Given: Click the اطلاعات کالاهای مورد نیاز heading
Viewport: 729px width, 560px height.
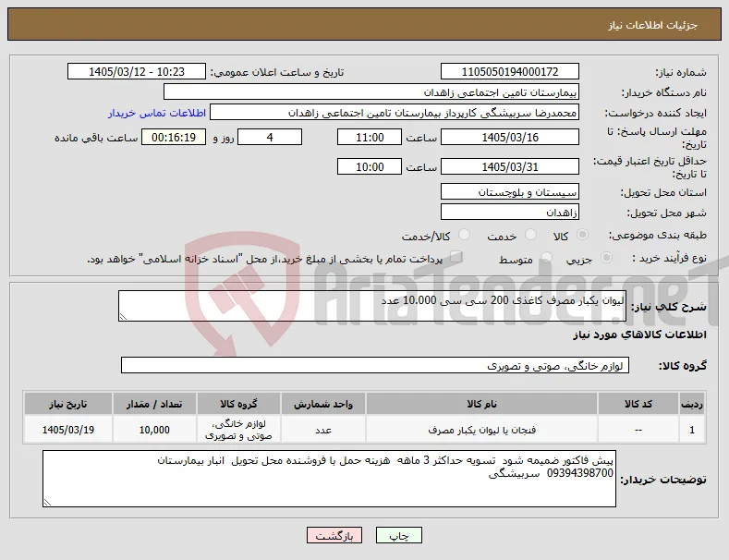Looking at the screenshot, I should tap(639, 335).
